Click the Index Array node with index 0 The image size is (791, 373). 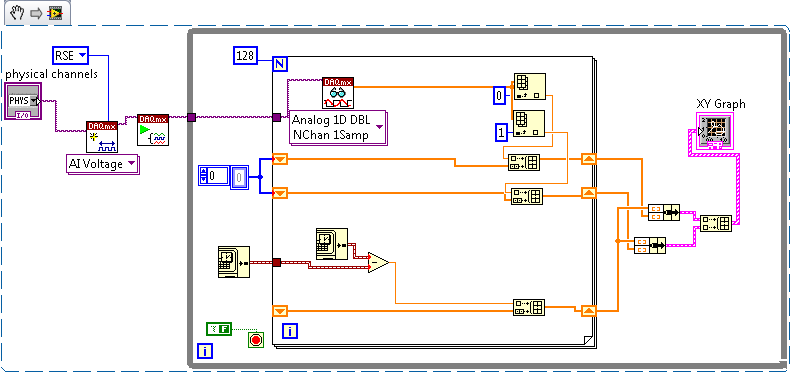click(529, 87)
